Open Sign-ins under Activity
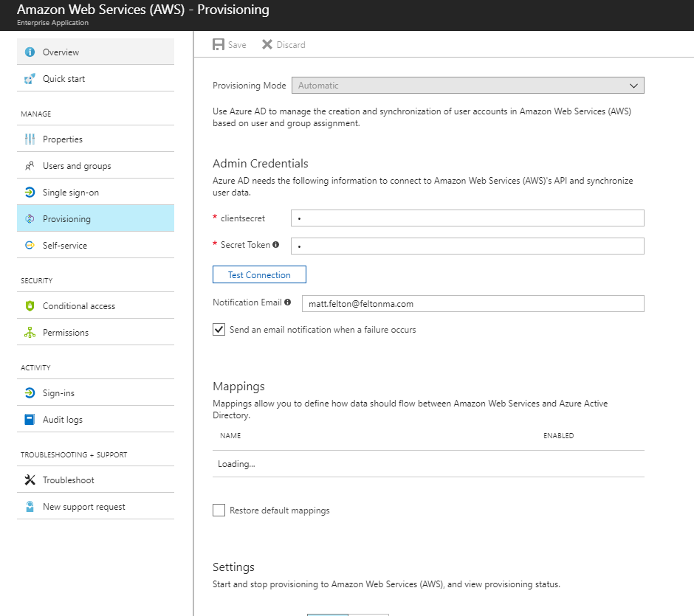The image size is (694, 616). 95,393
